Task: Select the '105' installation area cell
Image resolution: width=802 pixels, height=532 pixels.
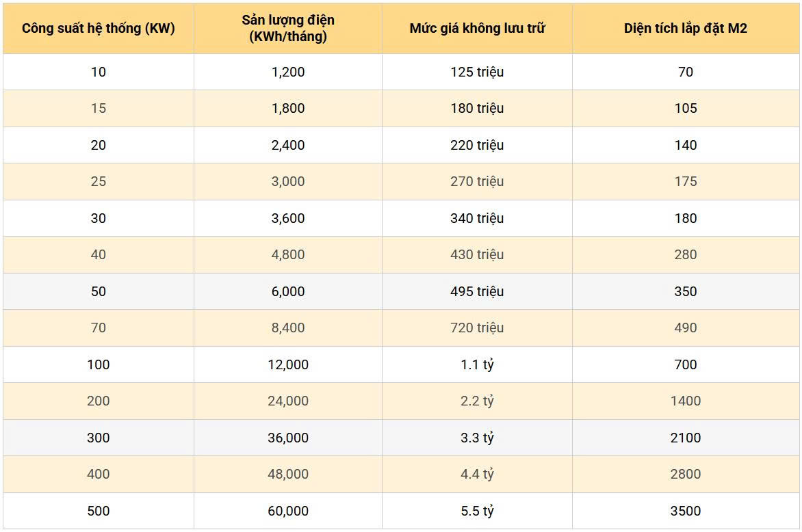Action: click(x=685, y=108)
